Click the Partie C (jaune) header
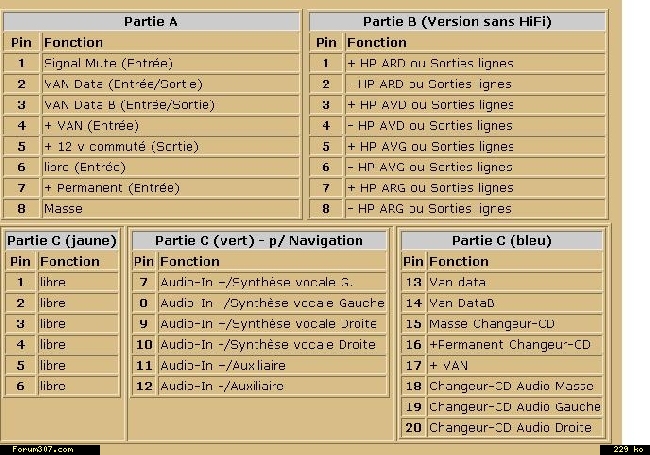 (62, 240)
